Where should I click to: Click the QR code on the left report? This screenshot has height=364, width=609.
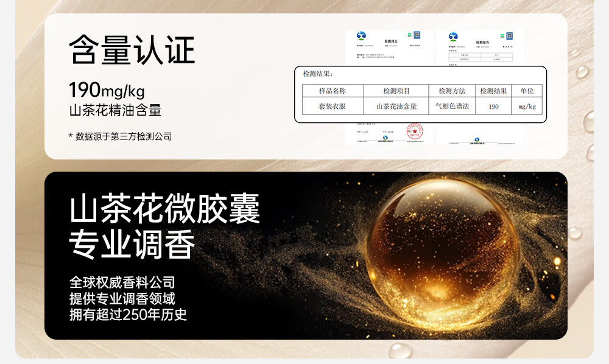click(x=417, y=35)
